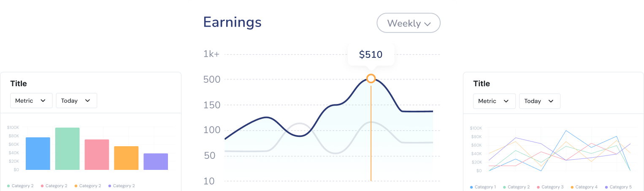Toggle Category 5 legend item in line chart
This screenshot has height=191, width=644.
point(618,187)
